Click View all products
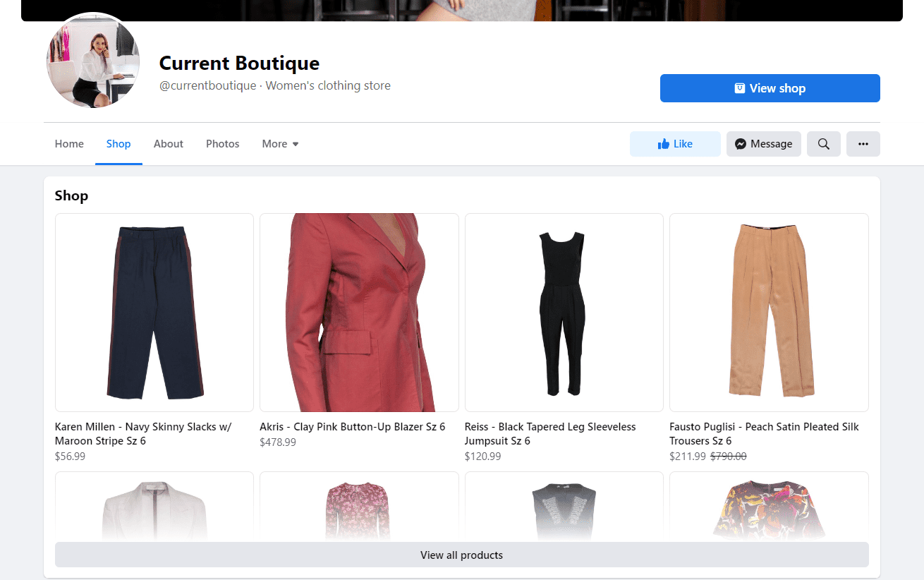This screenshot has height=580, width=924. (x=461, y=555)
